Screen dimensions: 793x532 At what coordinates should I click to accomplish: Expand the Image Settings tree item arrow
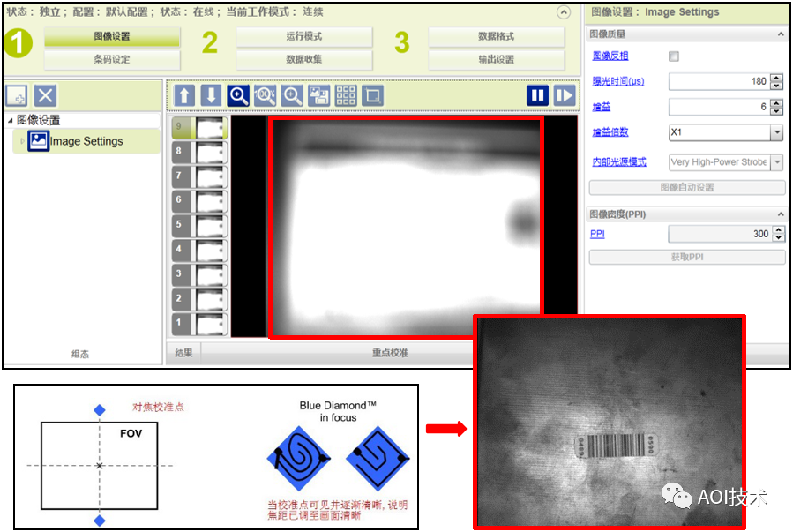(x=22, y=141)
